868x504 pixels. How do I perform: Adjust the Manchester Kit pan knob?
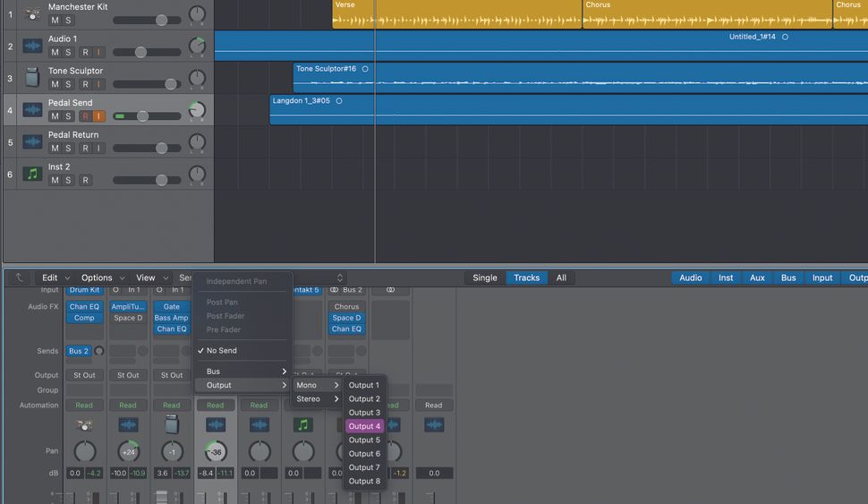click(x=197, y=13)
